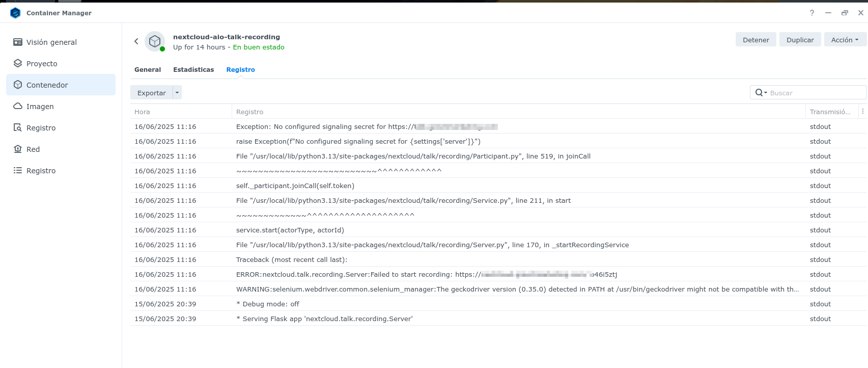Select the Service.py line 211 log row

point(498,200)
